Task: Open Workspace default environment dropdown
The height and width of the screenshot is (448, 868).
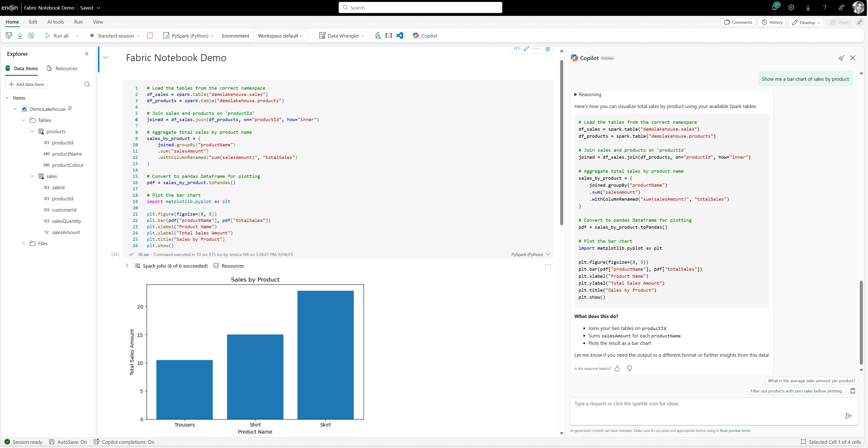Action: (x=280, y=35)
